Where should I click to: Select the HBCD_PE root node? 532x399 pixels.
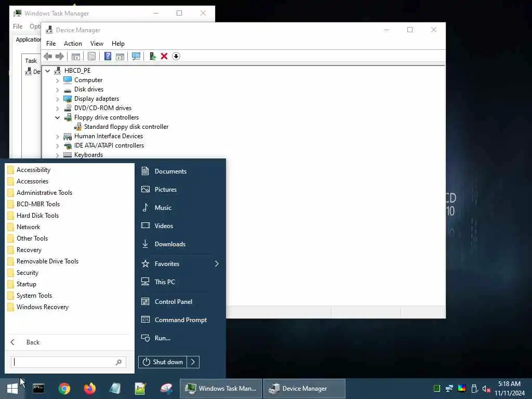pos(77,71)
